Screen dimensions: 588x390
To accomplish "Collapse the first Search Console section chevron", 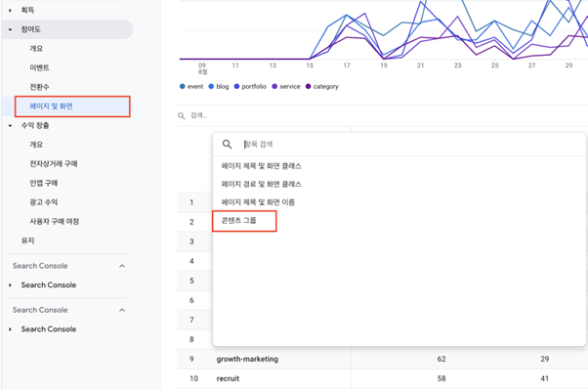I will coord(122,266).
